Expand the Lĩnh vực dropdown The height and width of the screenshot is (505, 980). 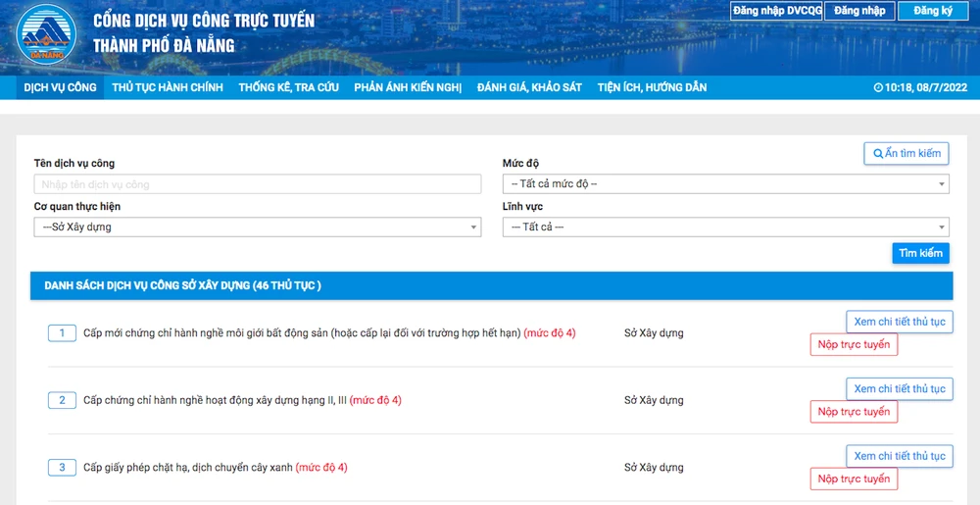pos(725,227)
